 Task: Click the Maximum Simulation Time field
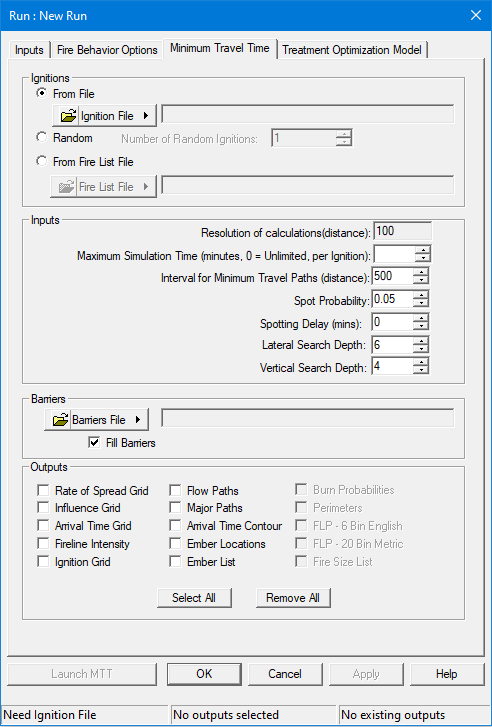(393, 254)
